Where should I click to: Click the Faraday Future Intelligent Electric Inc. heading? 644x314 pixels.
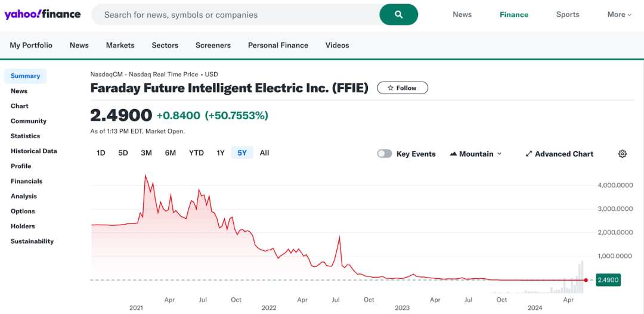click(x=229, y=88)
